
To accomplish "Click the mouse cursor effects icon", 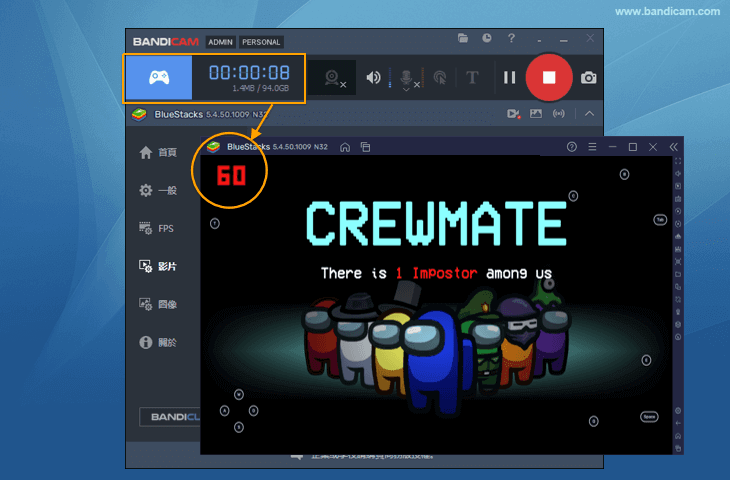I will 439,78.
